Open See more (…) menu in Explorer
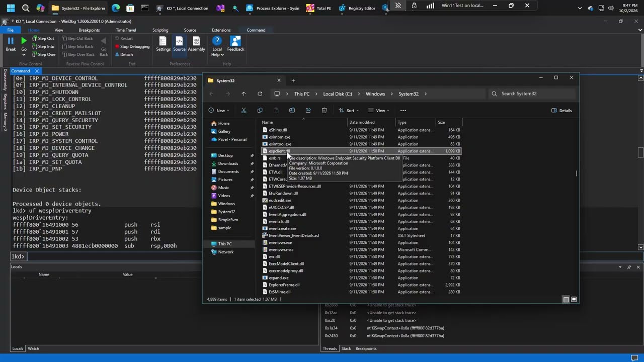The image size is (644, 362). (x=403, y=111)
